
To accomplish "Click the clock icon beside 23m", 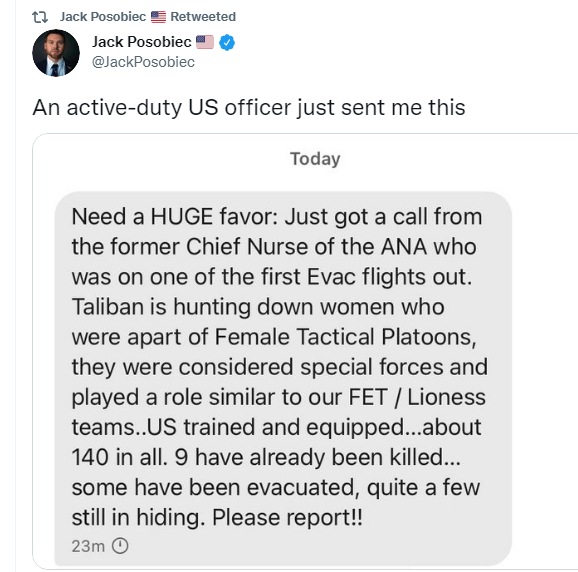I will [120, 545].
